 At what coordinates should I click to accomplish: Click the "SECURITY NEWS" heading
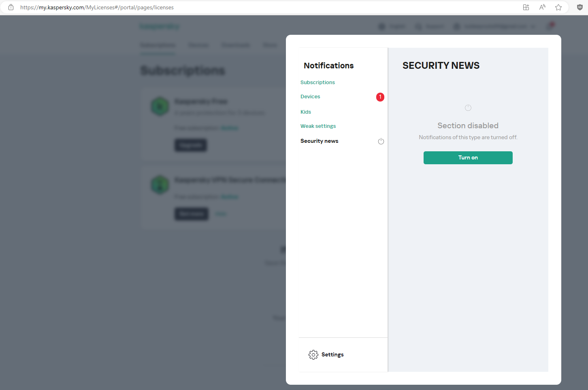coord(441,66)
